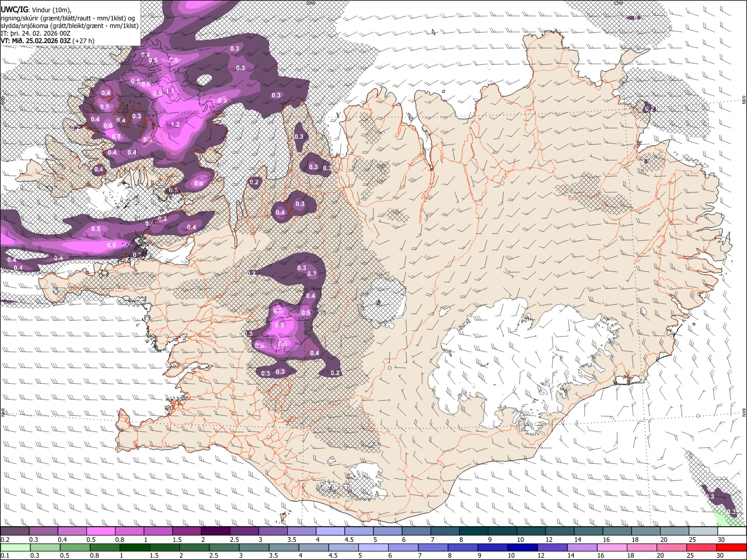This screenshot has height=560, width=747.
Task: Pick the navy blue lower swatch between 10 and 12
Action: click(x=523, y=547)
